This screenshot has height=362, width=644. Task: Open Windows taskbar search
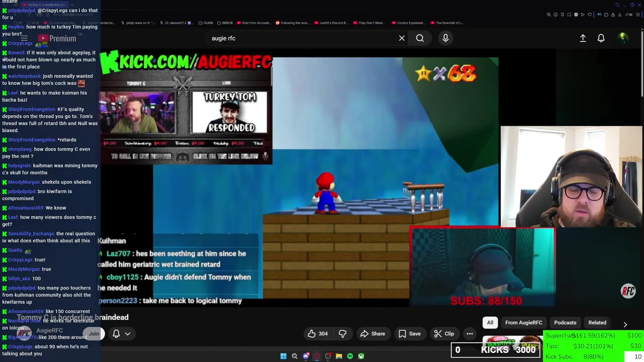point(294,356)
